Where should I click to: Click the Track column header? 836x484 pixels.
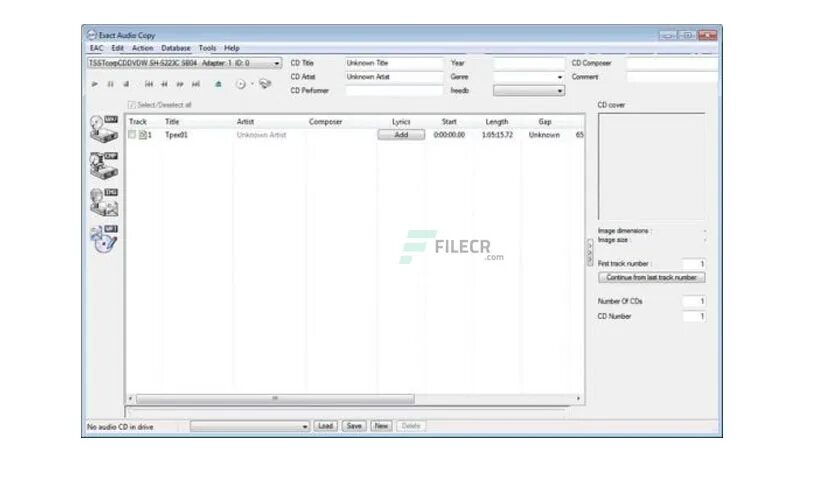[x=138, y=122]
